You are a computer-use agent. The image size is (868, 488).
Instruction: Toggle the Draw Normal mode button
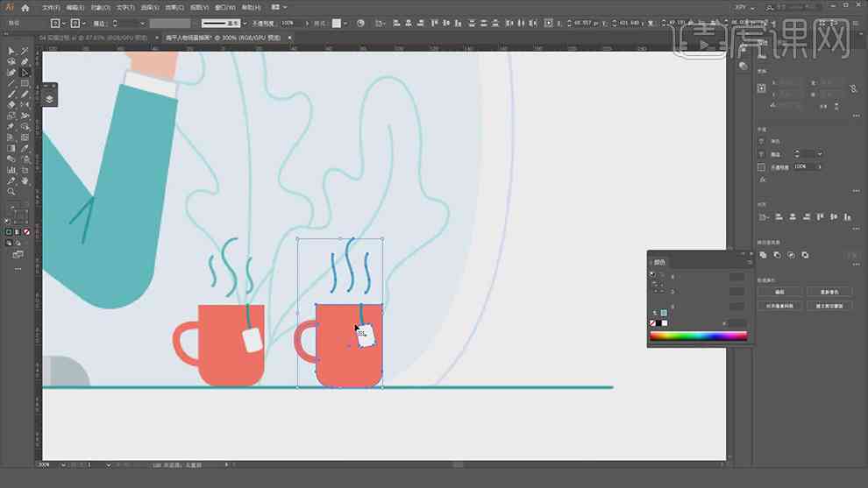8,243
